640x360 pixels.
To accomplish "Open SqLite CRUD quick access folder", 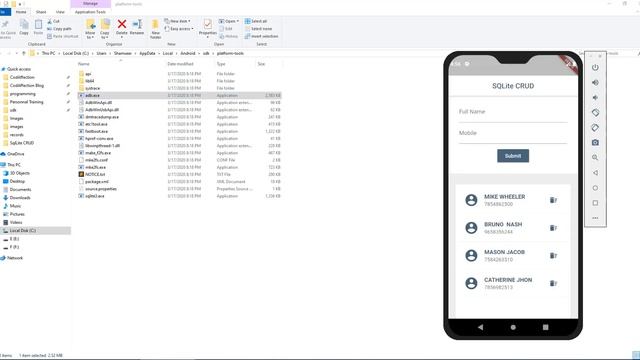I will [x=22, y=143].
